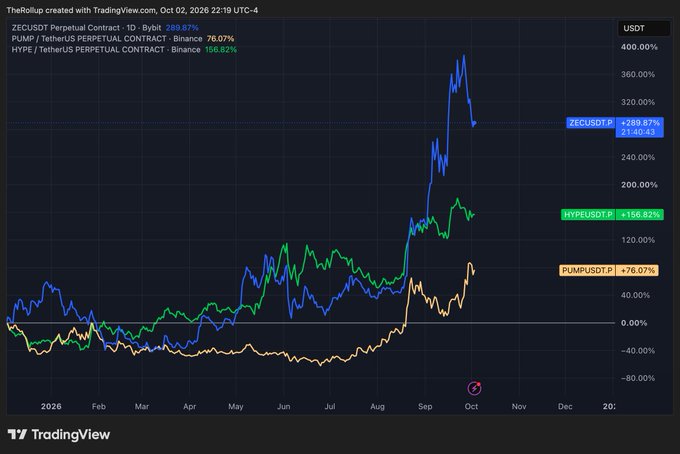Select the PUMPUSDT.P price label
This screenshot has height=454, width=680.
click(x=587, y=271)
